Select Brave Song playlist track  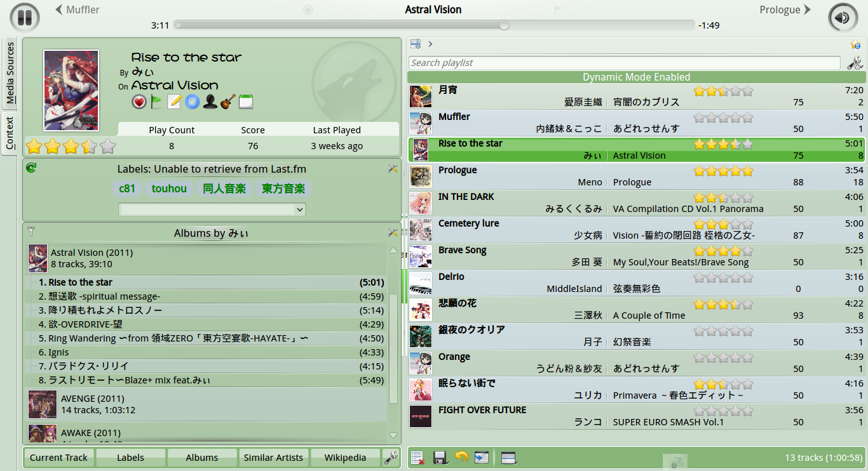637,256
